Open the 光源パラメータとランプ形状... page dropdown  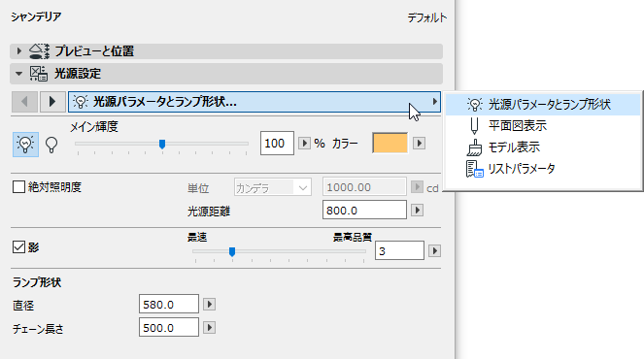coord(254,101)
